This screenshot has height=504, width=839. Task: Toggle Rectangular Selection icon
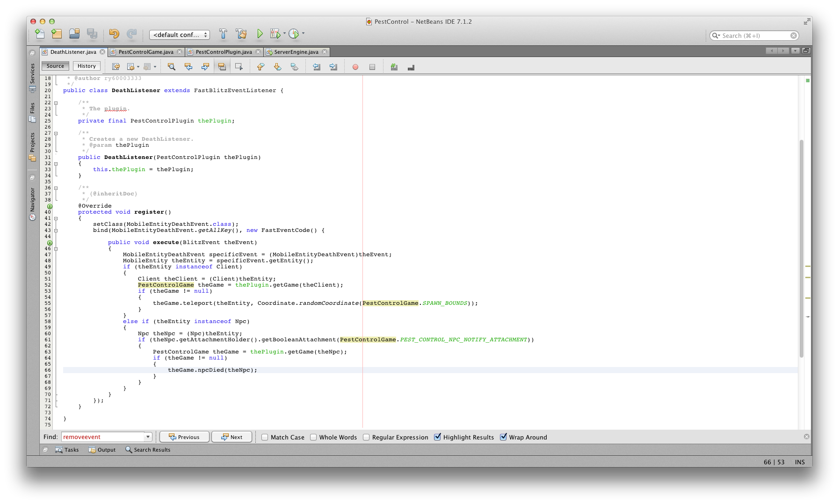click(239, 67)
